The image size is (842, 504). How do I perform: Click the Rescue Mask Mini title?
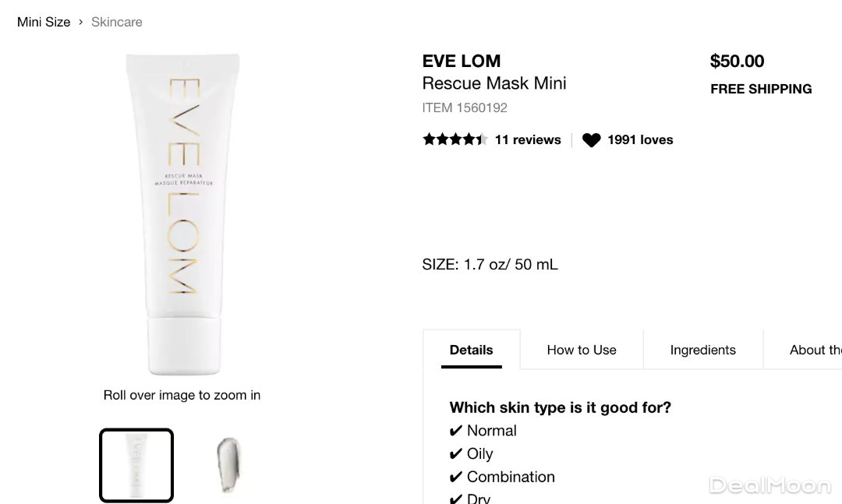click(494, 83)
